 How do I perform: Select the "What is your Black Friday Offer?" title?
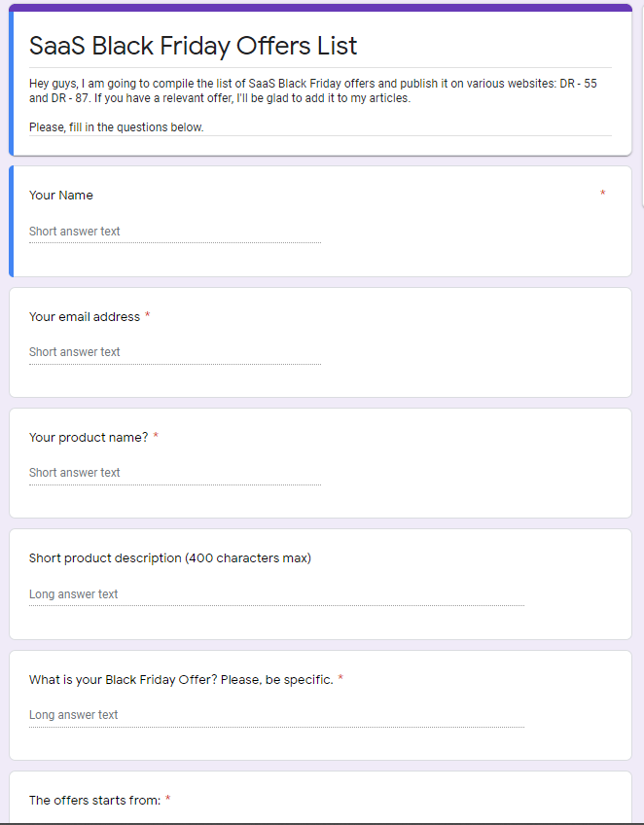[181, 680]
